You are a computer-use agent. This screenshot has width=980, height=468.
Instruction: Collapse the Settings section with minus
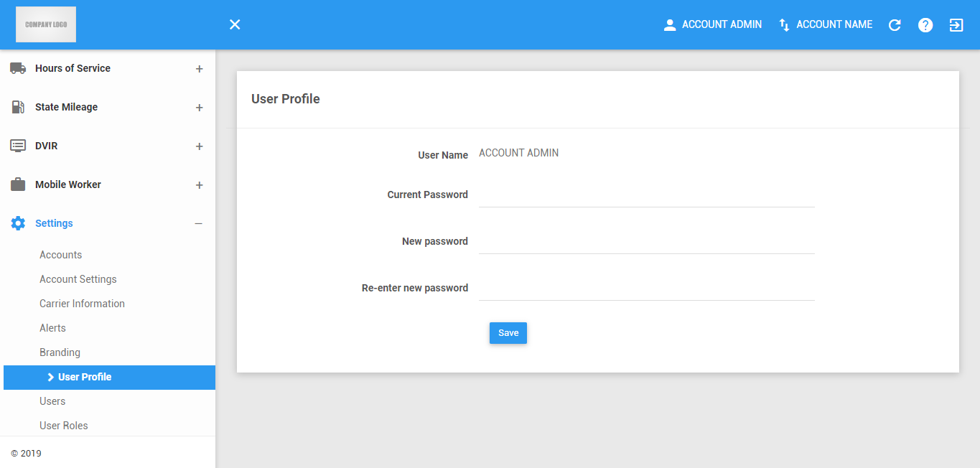pyautogui.click(x=199, y=224)
